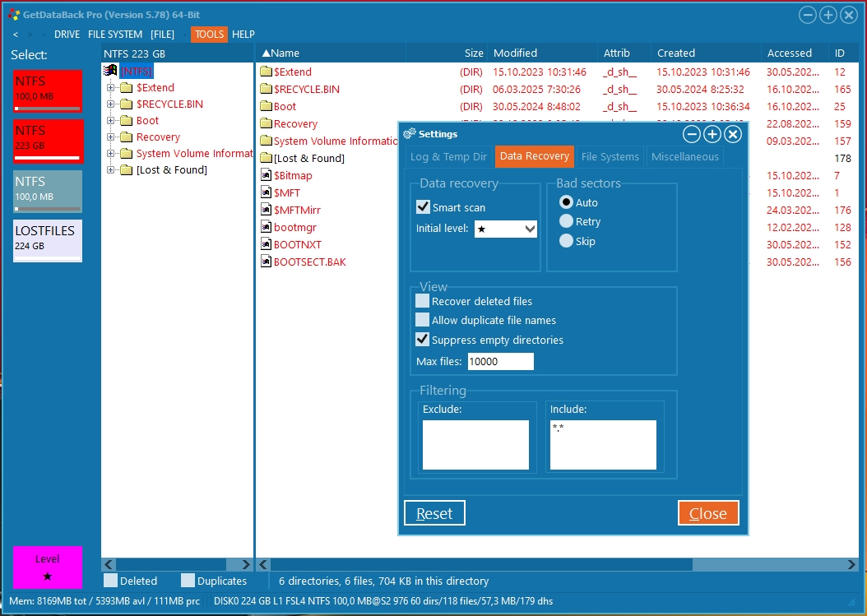Screen dimensions: 867x616
Task: Click the [NTFS] root drive icon in tree
Action: point(110,70)
